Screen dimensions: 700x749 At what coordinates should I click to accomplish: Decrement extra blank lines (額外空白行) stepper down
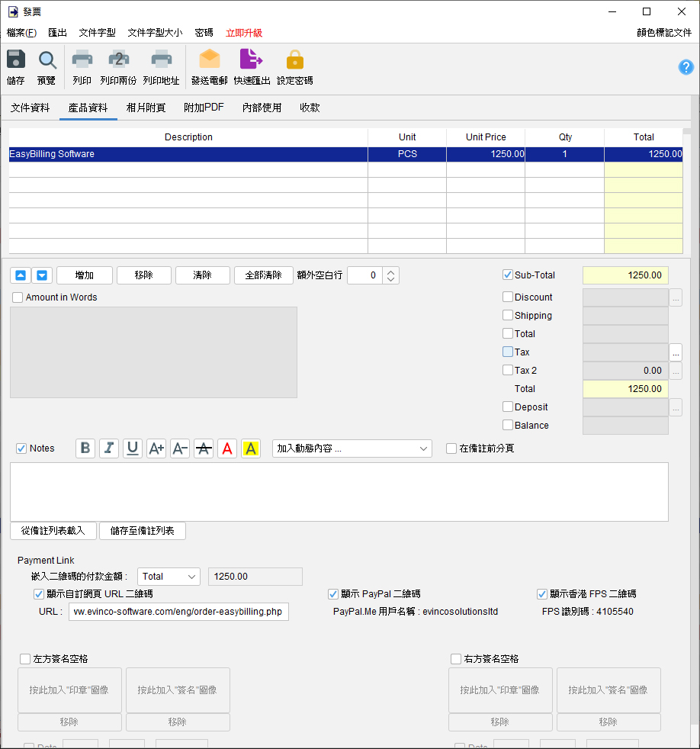pos(390,279)
